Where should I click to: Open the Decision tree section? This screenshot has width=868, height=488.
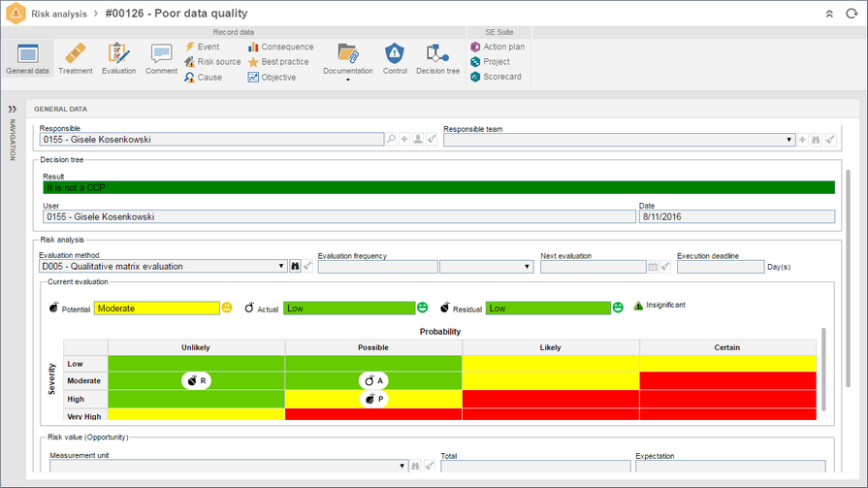(x=437, y=59)
